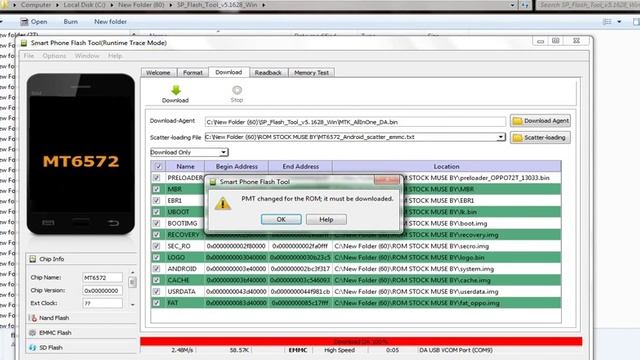
Task: Click Explorer view options icon
Action: coord(607,22)
